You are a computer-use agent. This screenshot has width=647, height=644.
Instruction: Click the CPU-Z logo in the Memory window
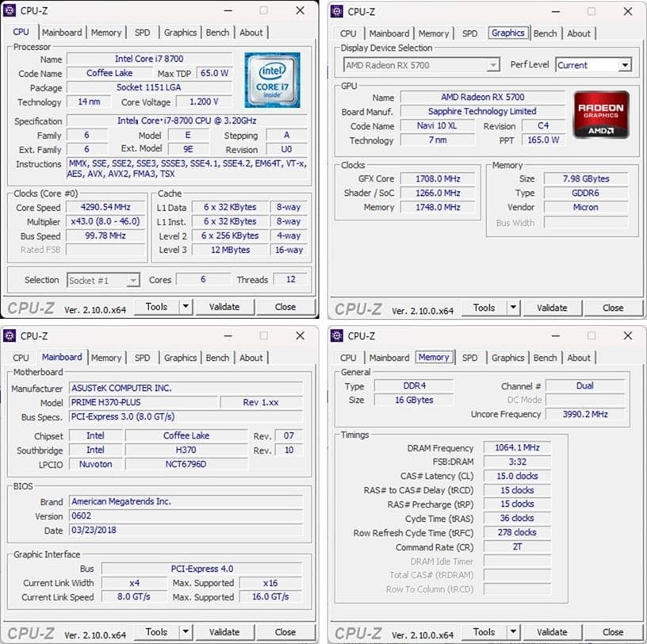tap(357, 633)
